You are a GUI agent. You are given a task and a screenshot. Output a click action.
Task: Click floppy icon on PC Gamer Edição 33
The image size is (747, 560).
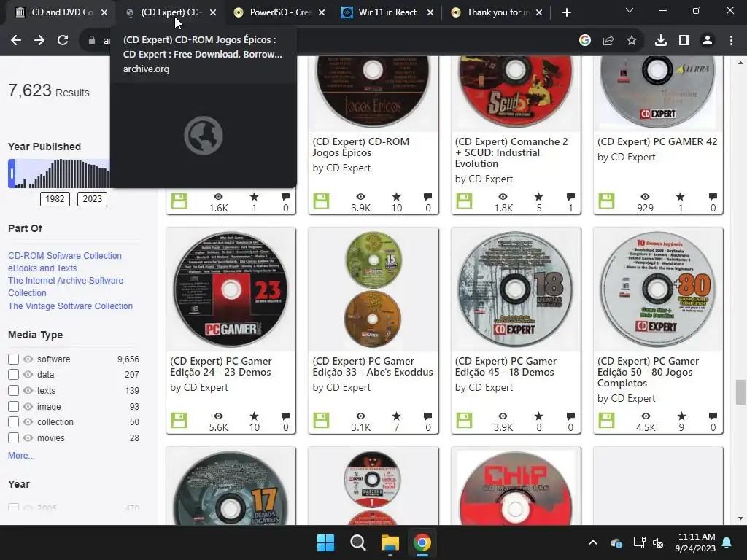click(x=322, y=421)
